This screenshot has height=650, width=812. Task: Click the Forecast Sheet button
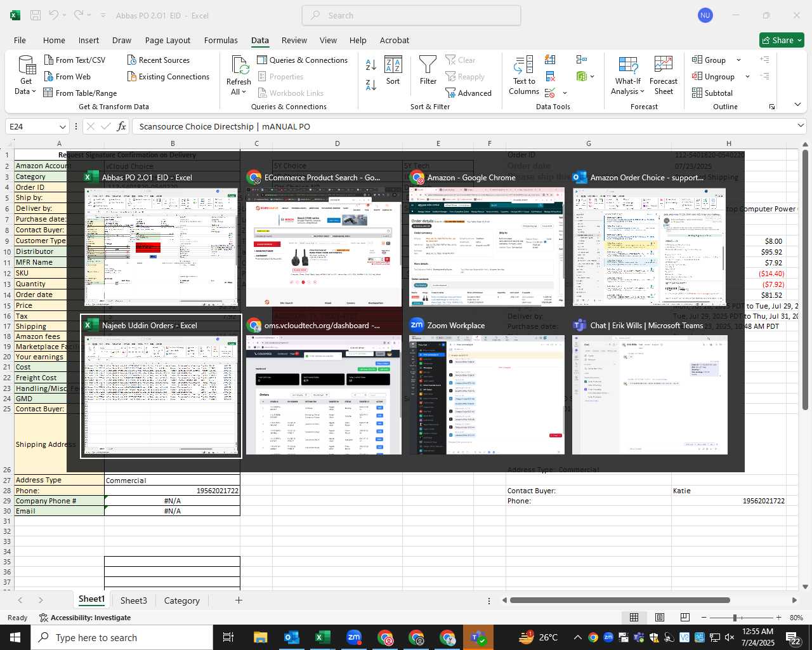(664, 76)
